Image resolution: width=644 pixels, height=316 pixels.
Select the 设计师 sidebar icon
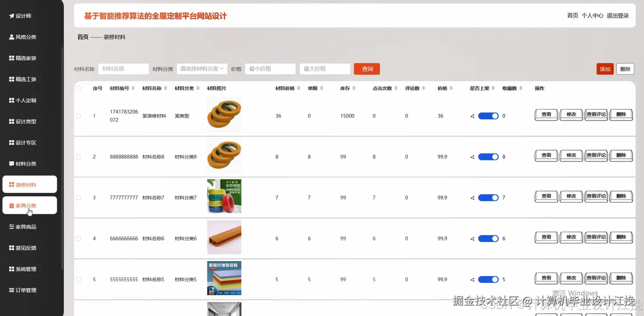tap(21, 16)
